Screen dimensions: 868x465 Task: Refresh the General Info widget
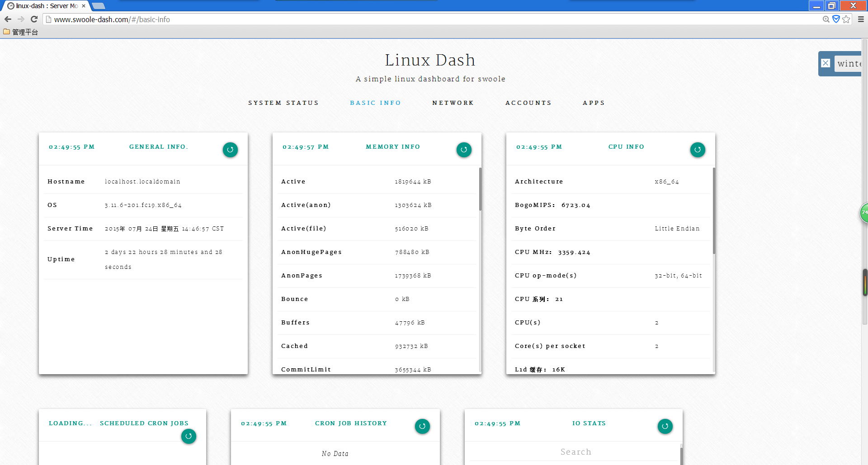[230, 150]
